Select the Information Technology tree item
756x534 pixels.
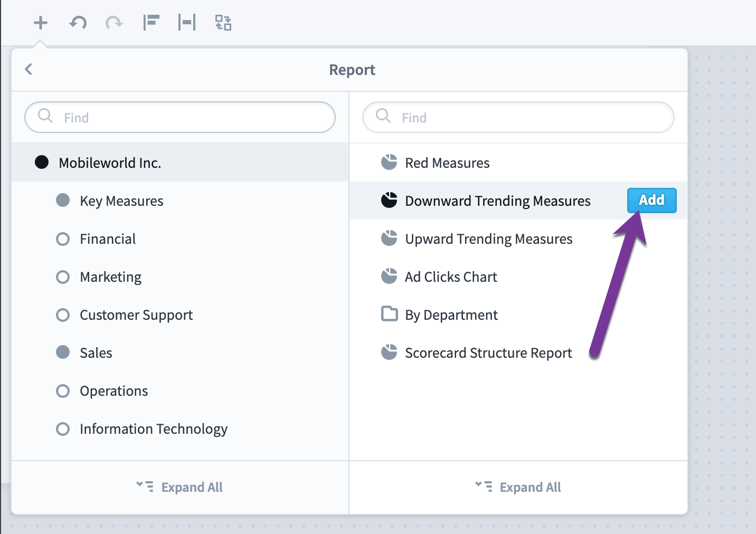point(180,428)
